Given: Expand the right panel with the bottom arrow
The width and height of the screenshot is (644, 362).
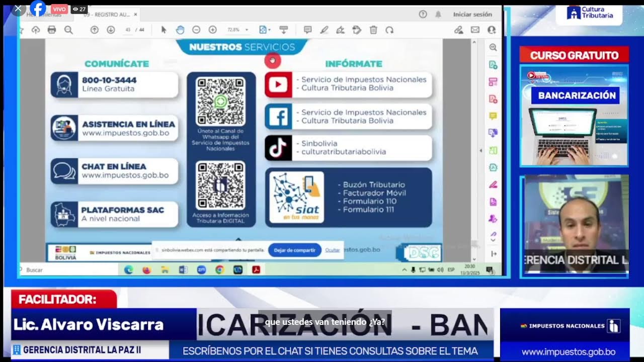Looking at the screenshot, I should (494, 254).
